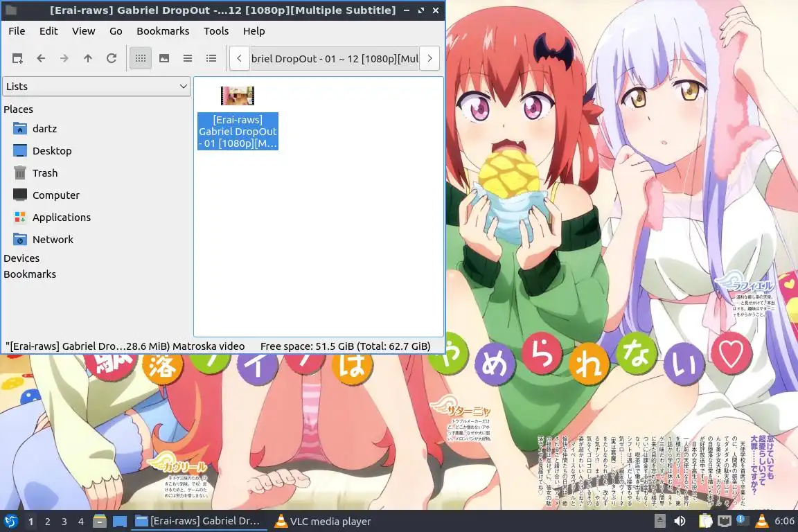The height and width of the screenshot is (532, 798).
Task: Switch to icon view mode
Action: (141, 58)
